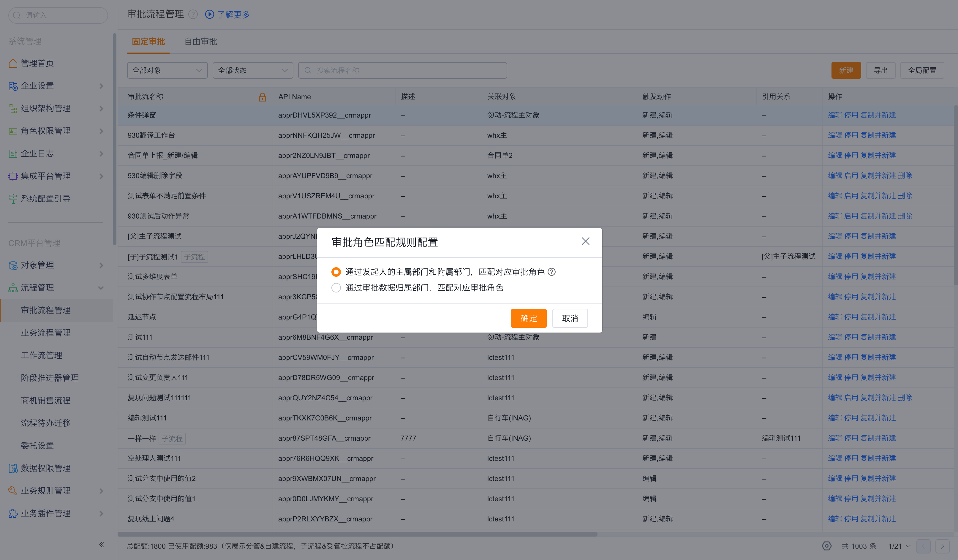958x560 pixels.
Task: Open the 全部对象 dropdown
Action: point(167,70)
